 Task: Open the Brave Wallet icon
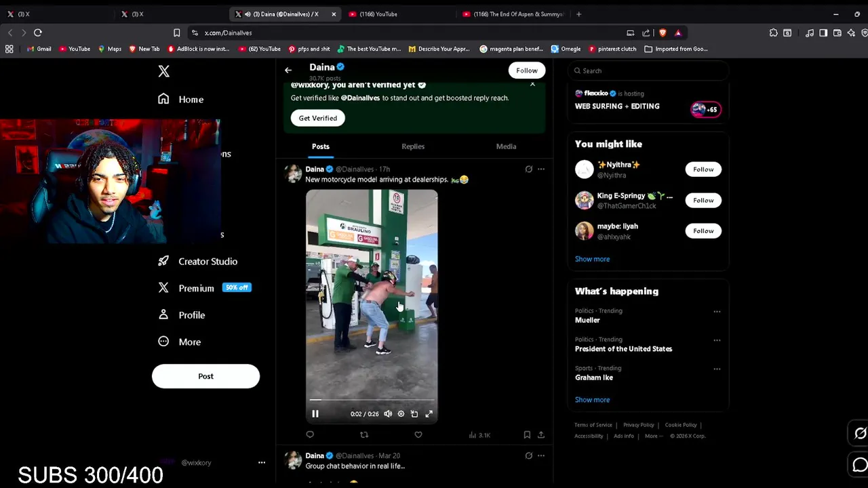click(837, 33)
